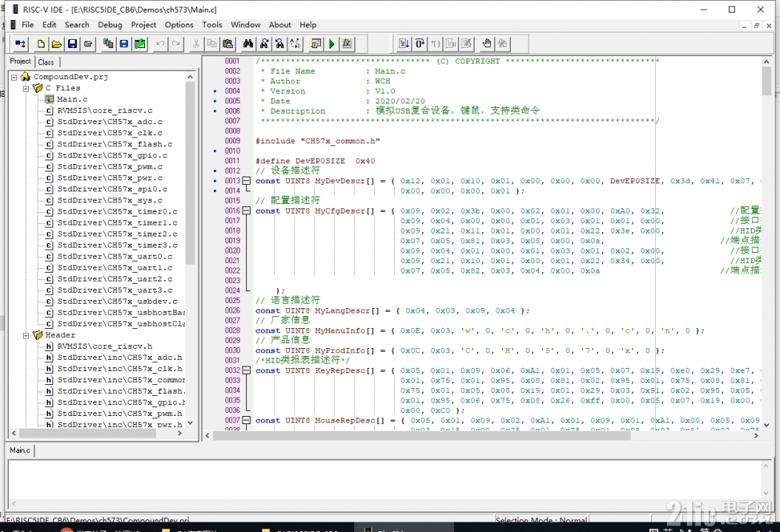Click the redo arrow icon
The image size is (780, 532).
[x=176, y=44]
